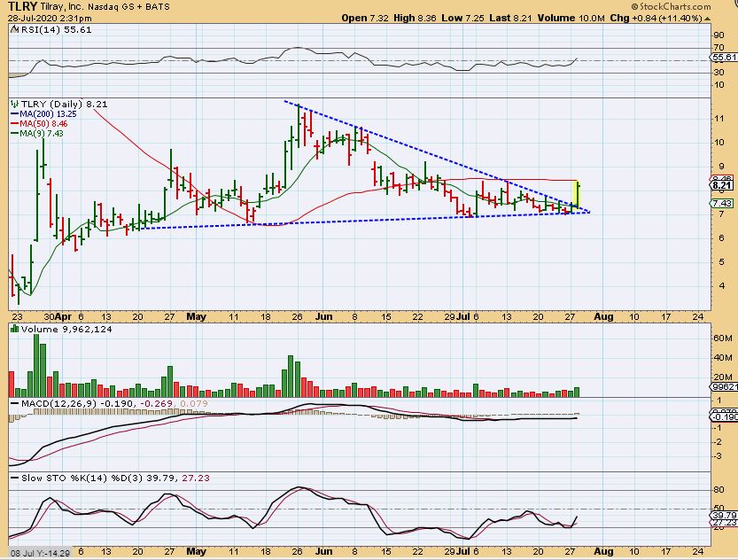Click the 55.61 RSI tag on right axis
Viewport: 738px width, 560px height.
point(724,58)
